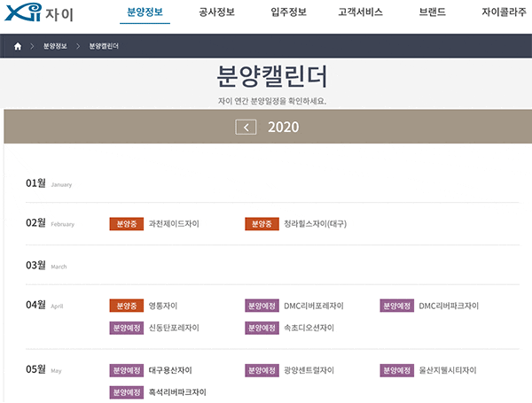Click 분양예정 badge beside DMC리버파크자이
Viewport: 532px width, 403px height.
click(x=396, y=306)
